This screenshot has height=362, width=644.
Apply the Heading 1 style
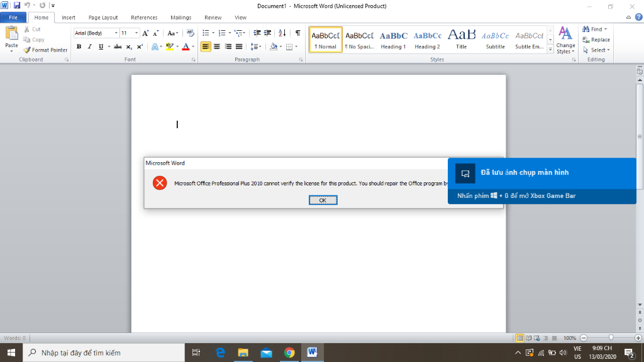pos(393,40)
